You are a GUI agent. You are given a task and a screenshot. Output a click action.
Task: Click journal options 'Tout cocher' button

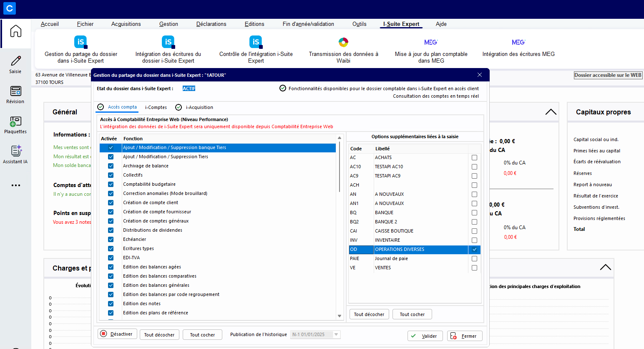click(412, 314)
